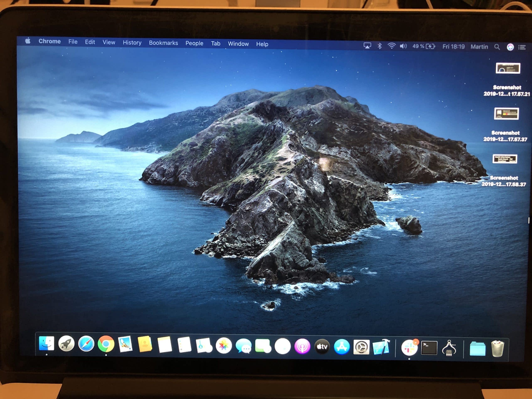Open Launchpad rocket icon
The width and height of the screenshot is (532, 399).
click(66, 344)
